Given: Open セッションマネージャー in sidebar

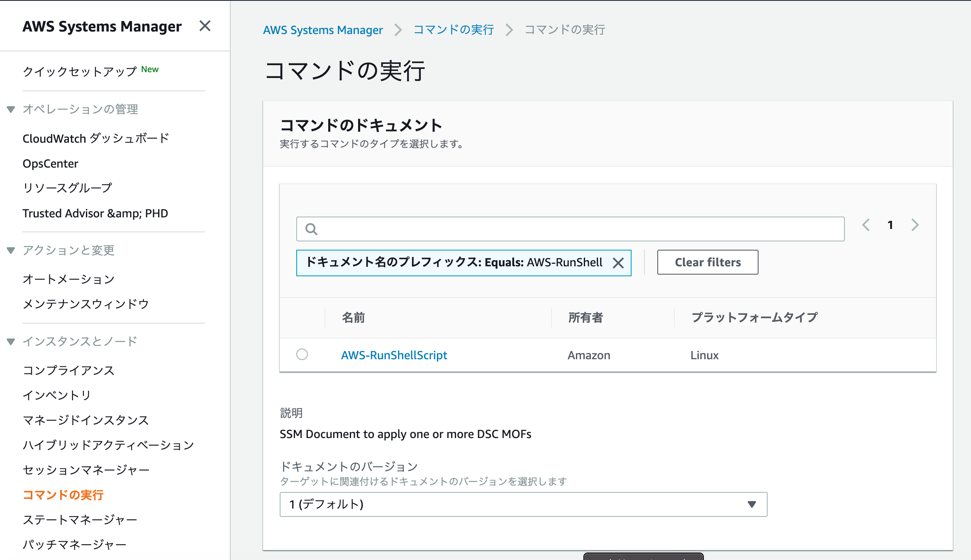Looking at the screenshot, I should (86, 470).
